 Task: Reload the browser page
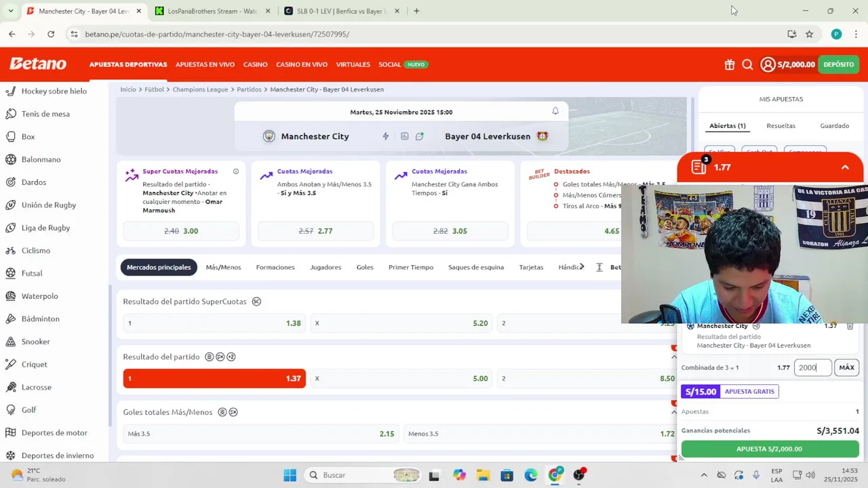[51, 34]
